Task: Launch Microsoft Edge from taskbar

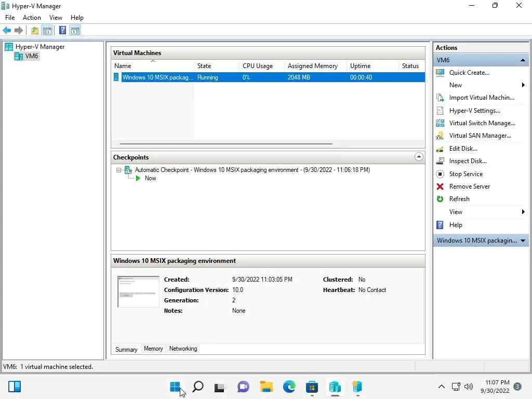Action: (x=289, y=387)
